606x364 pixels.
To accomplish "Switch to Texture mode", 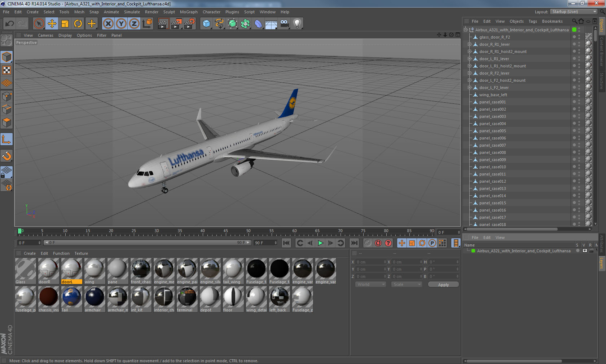I will [6, 70].
